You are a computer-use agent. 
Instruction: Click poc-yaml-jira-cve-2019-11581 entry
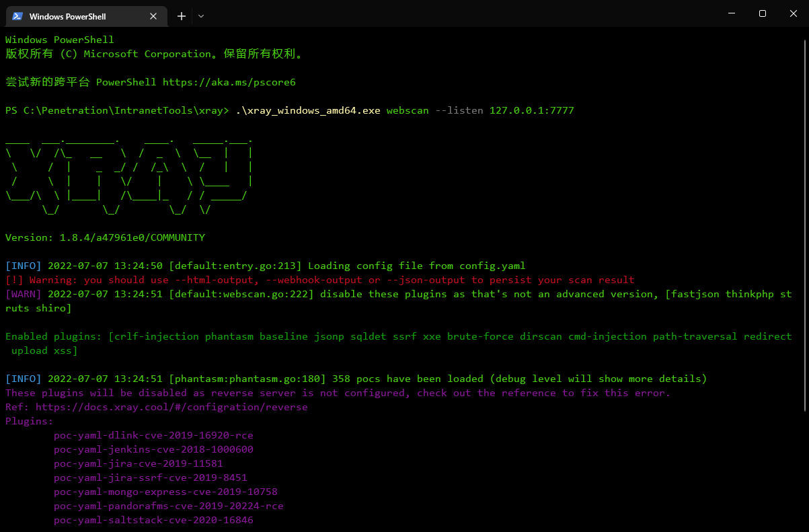tap(139, 463)
